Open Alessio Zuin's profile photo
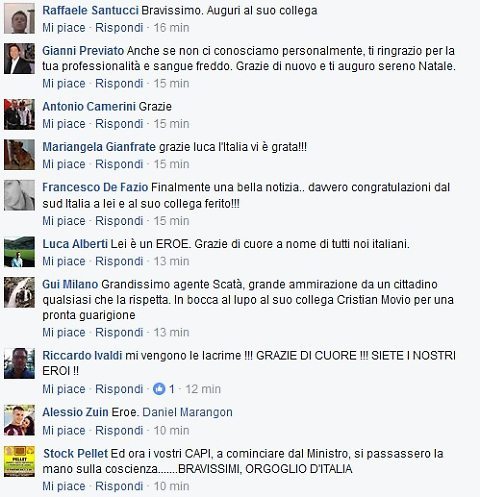The height and width of the screenshot is (497, 480). (x=19, y=420)
